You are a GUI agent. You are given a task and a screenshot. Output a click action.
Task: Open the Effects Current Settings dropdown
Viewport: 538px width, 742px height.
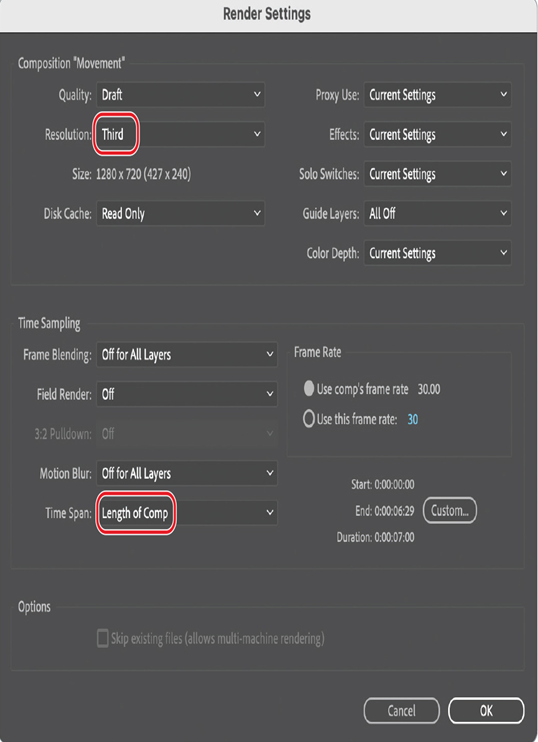(437, 134)
